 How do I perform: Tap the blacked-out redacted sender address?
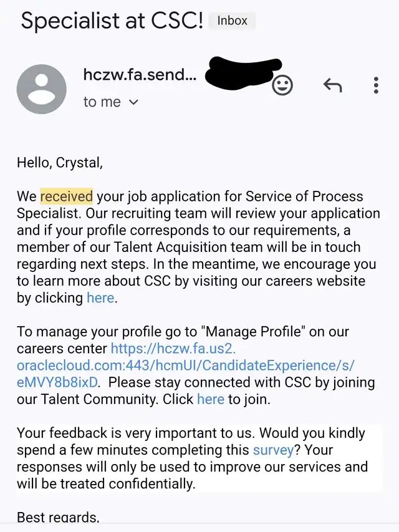tap(243, 74)
